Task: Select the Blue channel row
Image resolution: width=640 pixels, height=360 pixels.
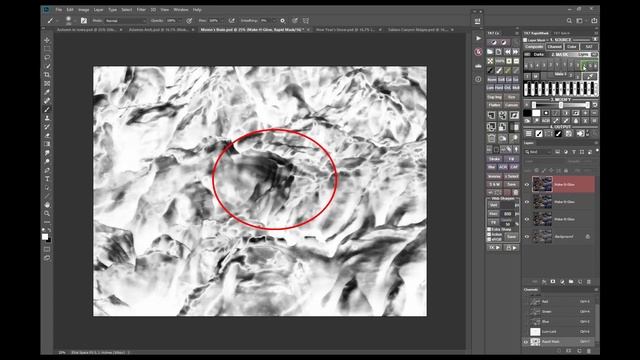Action: [x=560, y=322]
